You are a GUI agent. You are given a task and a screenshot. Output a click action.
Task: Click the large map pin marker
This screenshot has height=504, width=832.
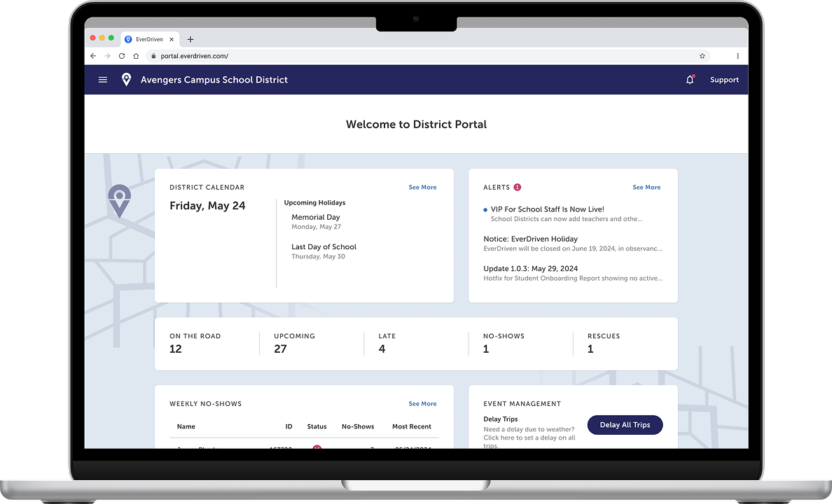pyautogui.click(x=119, y=201)
